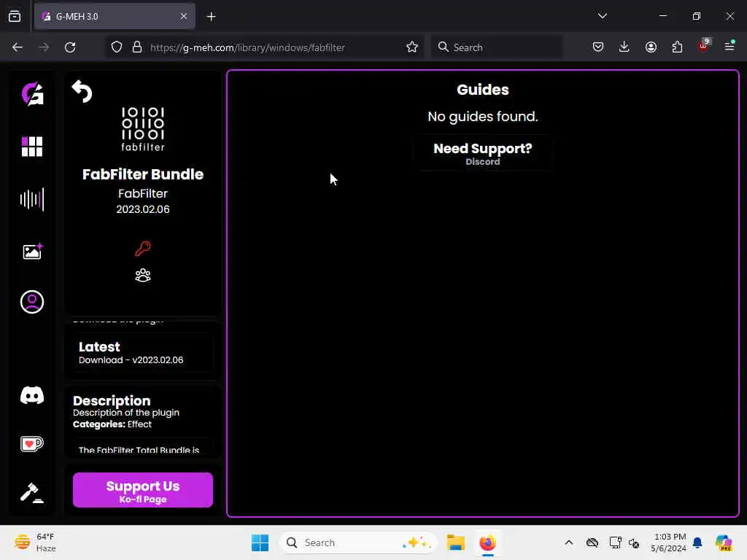
Task: Open File Explorer from the taskbar
Action: (x=455, y=542)
